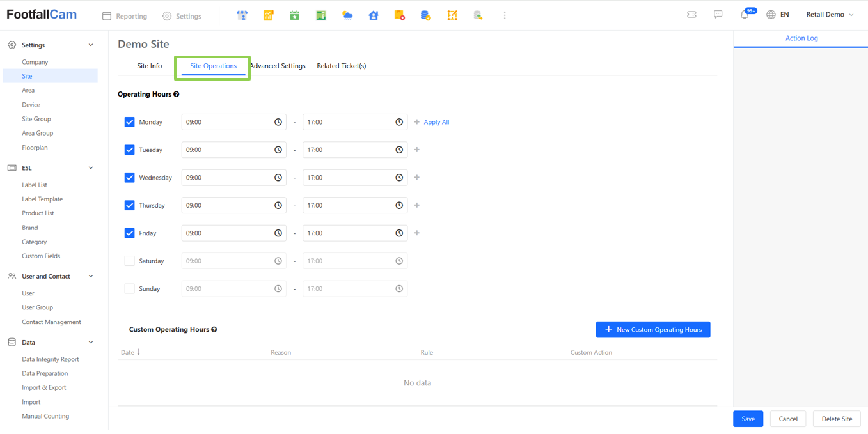This screenshot has width=868, height=434.
Task: Switch to the Advanced Settings tab
Action: 278,66
